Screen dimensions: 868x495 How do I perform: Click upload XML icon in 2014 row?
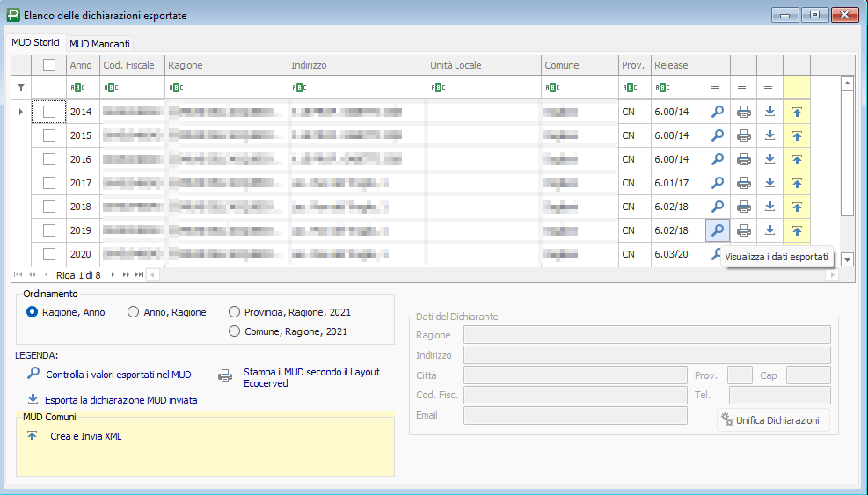click(x=797, y=112)
